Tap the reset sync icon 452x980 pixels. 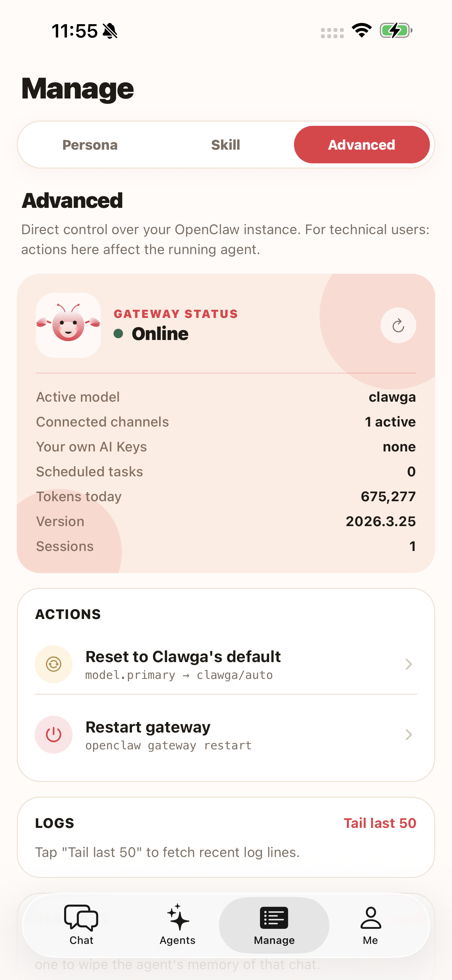(54, 664)
